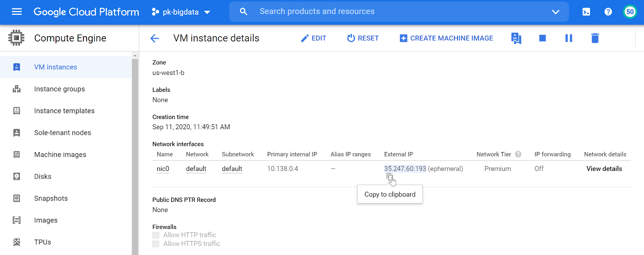The width and height of the screenshot is (644, 255).
Task: Click the Compute Engine chip icon
Action: pyautogui.click(x=17, y=38)
